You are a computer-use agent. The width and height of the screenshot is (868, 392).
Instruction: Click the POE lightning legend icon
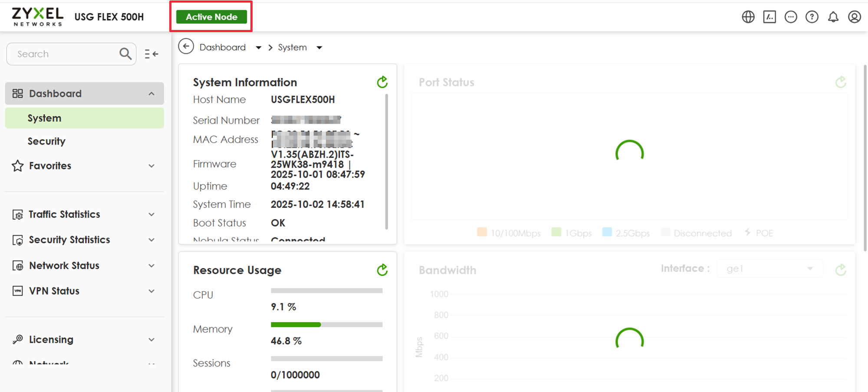click(747, 232)
